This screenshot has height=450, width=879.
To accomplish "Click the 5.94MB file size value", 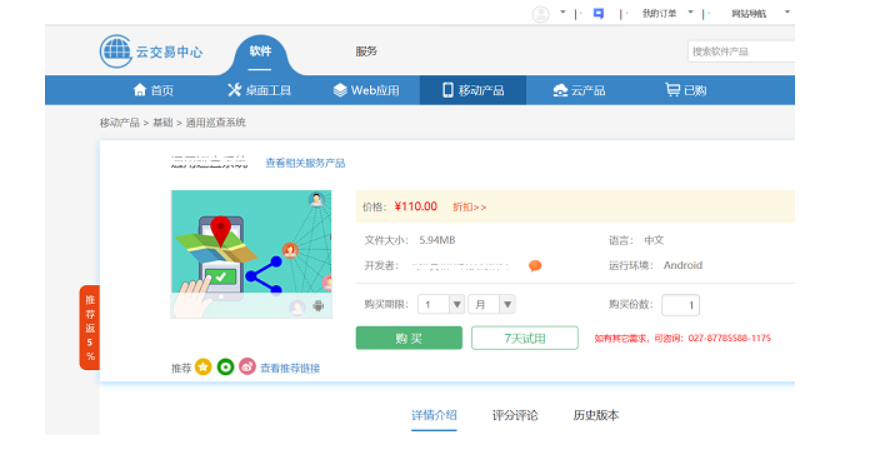I will (x=437, y=240).
